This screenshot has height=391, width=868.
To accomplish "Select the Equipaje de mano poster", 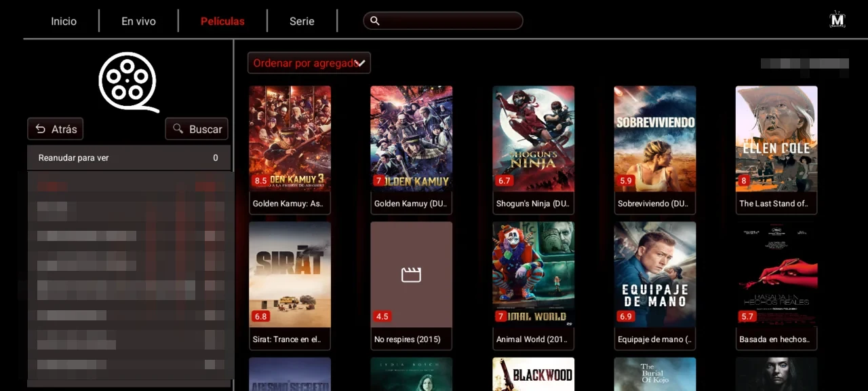I will pos(655,274).
